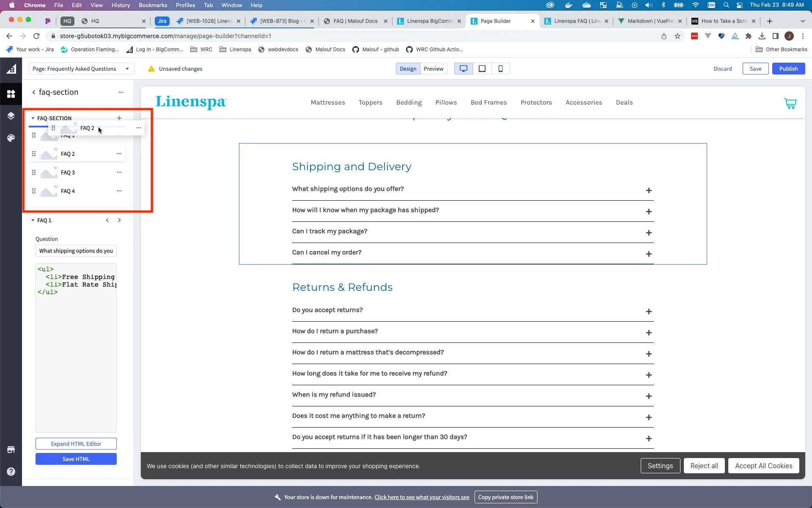
Task: Enable mobile phone viewport preview
Action: tap(500, 69)
